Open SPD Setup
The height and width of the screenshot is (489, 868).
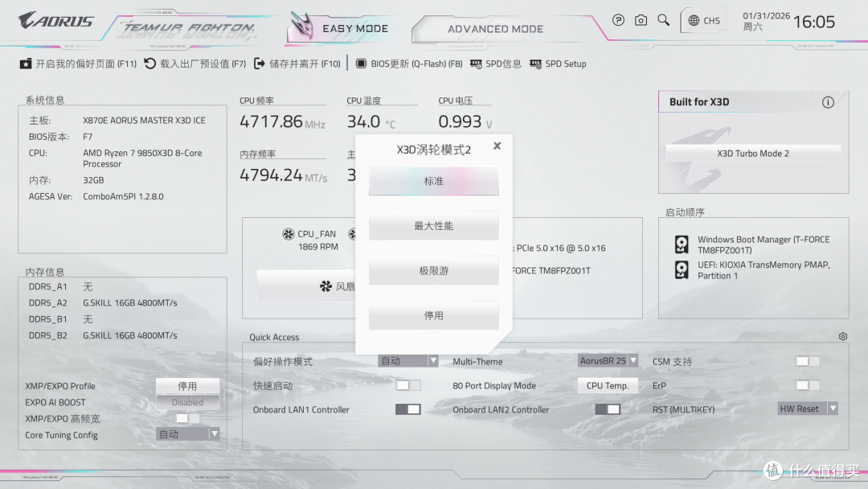click(x=558, y=64)
